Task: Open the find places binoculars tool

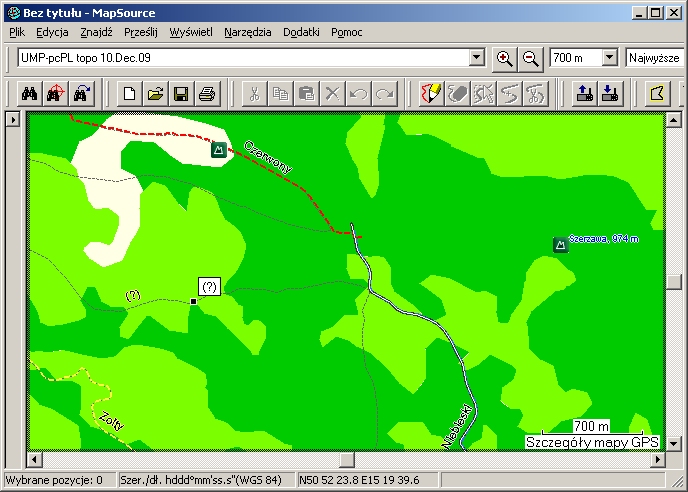Action: (x=30, y=94)
